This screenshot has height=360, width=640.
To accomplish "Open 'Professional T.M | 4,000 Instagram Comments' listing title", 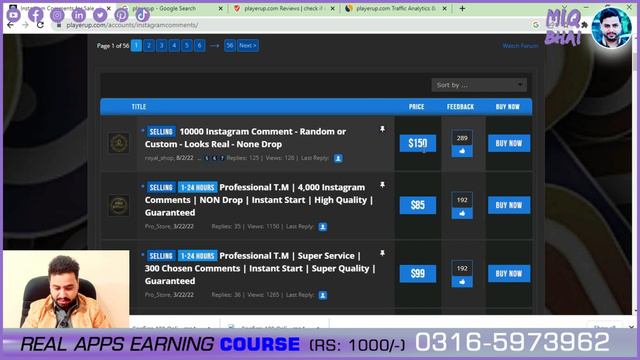I will 259,200.
